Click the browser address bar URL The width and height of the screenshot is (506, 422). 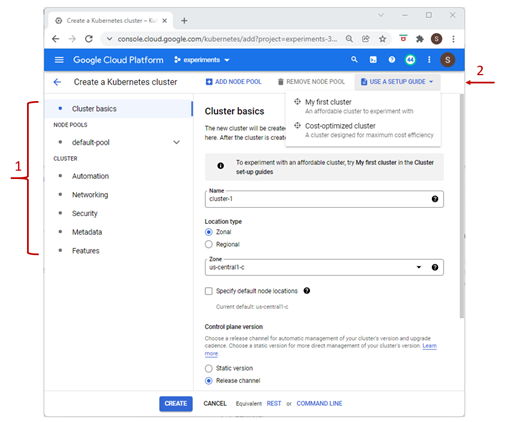227,39
